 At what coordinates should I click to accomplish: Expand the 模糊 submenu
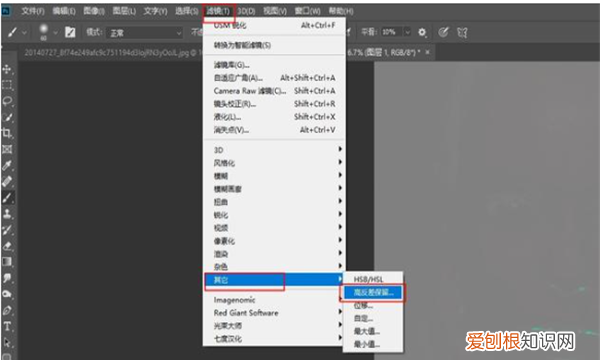(274, 176)
